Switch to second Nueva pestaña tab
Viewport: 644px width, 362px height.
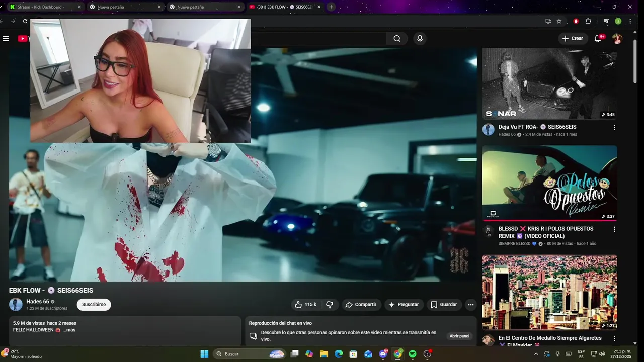205,7
